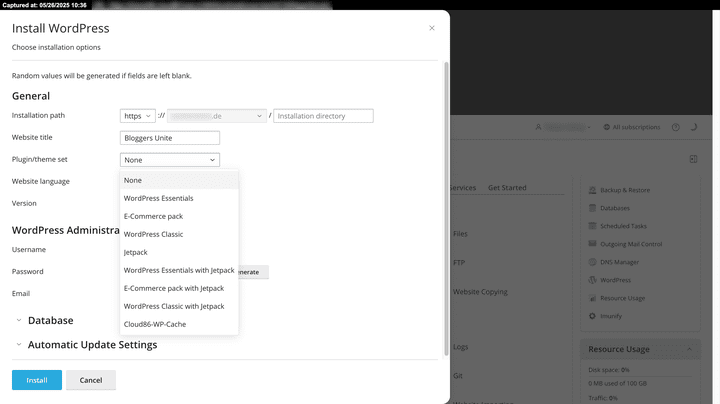Open Git in background page
This screenshot has height=404, width=720.
point(457,376)
